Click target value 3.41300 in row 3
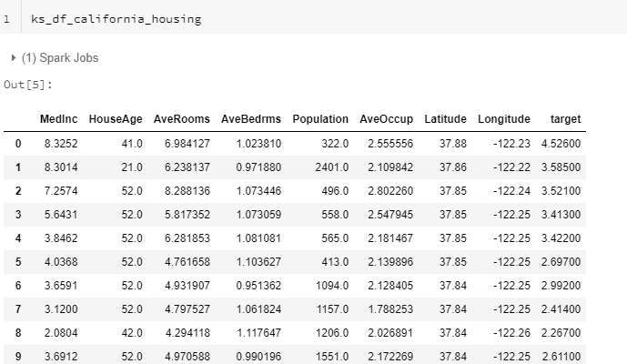 561,215
